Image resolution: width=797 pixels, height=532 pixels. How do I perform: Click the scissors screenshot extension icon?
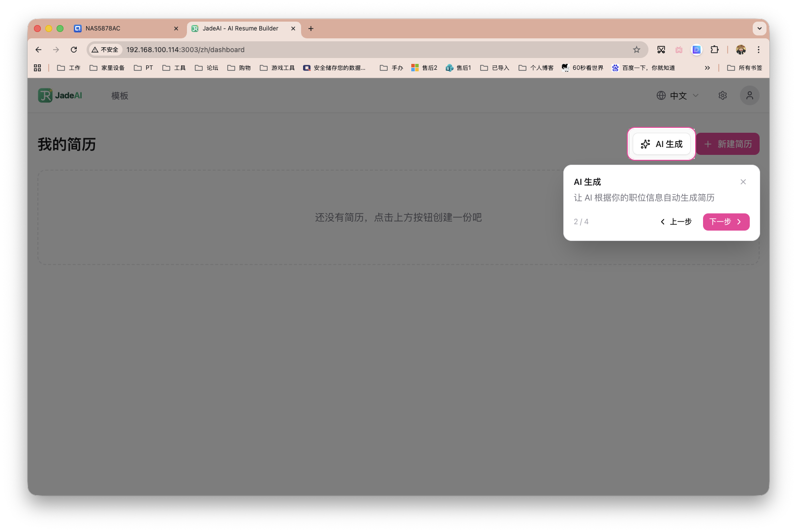[x=661, y=50]
